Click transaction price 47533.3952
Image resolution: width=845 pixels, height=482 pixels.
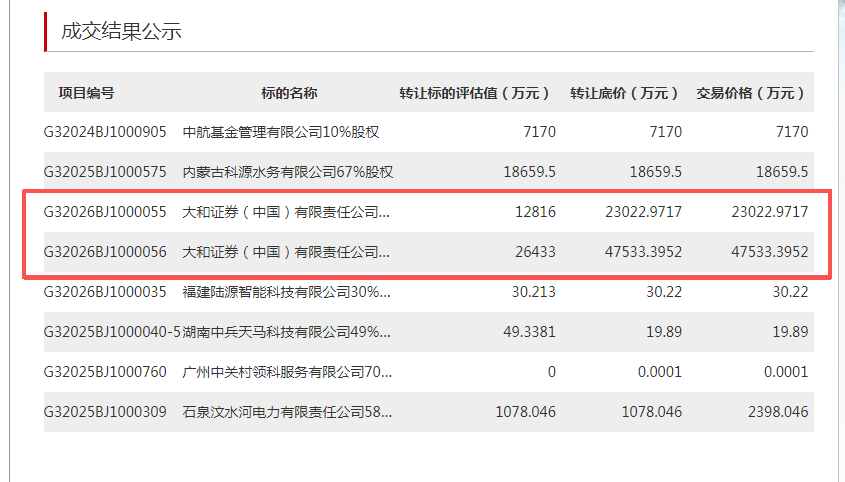770,252
